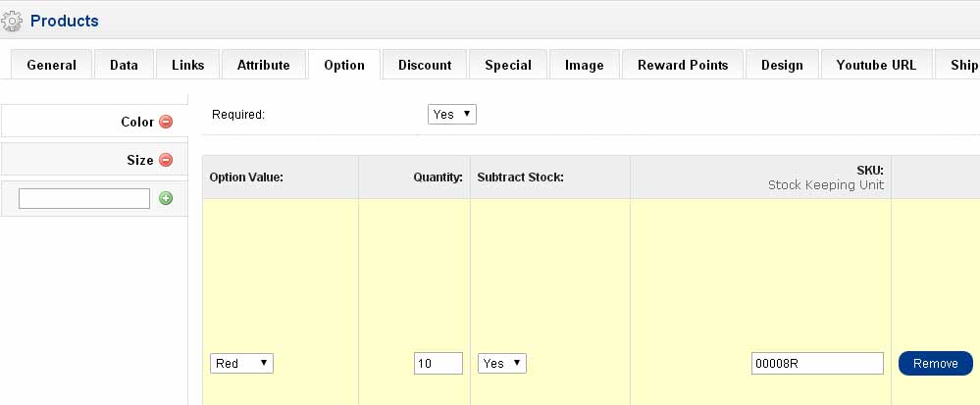
Task: Open the Attribute tab
Action: click(263, 65)
